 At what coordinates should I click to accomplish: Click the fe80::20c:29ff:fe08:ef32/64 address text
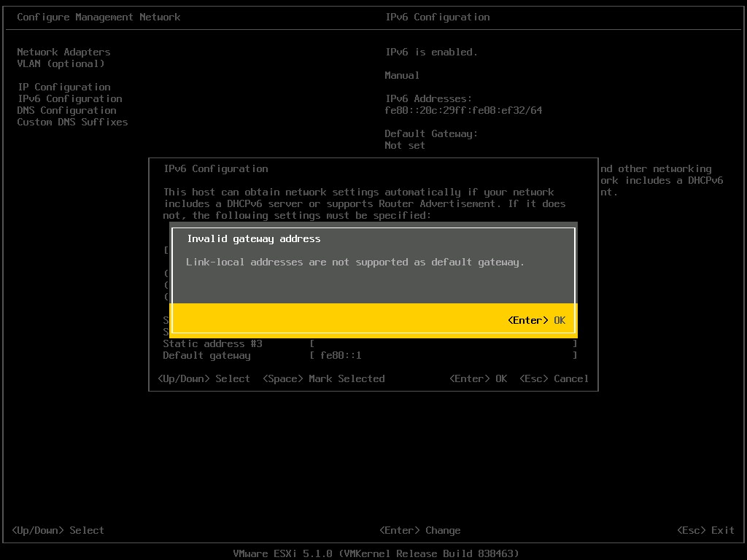click(463, 110)
